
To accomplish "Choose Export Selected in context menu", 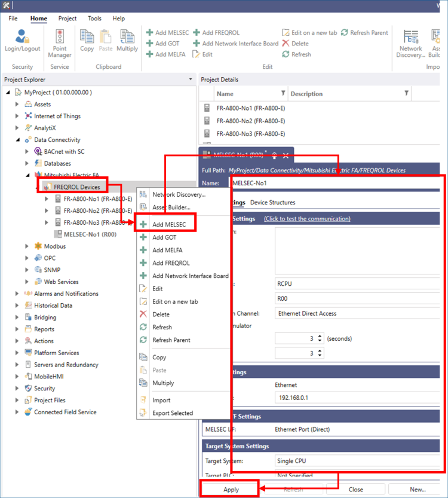I will pos(173,413).
